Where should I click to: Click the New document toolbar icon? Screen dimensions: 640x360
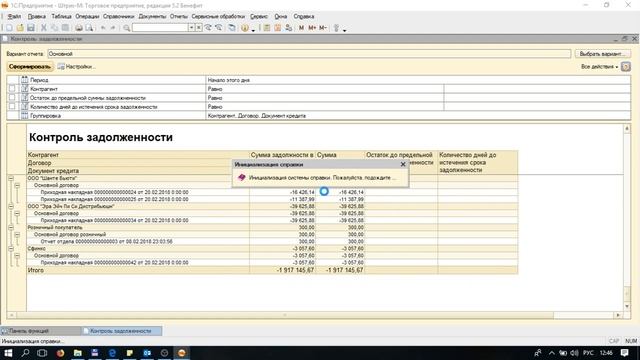click(x=9, y=28)
